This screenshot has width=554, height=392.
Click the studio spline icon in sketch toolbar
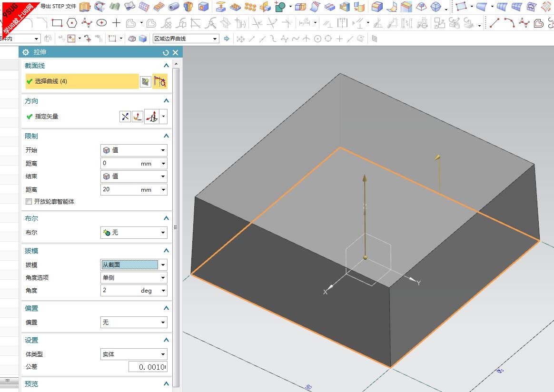[x=87, y=23]
